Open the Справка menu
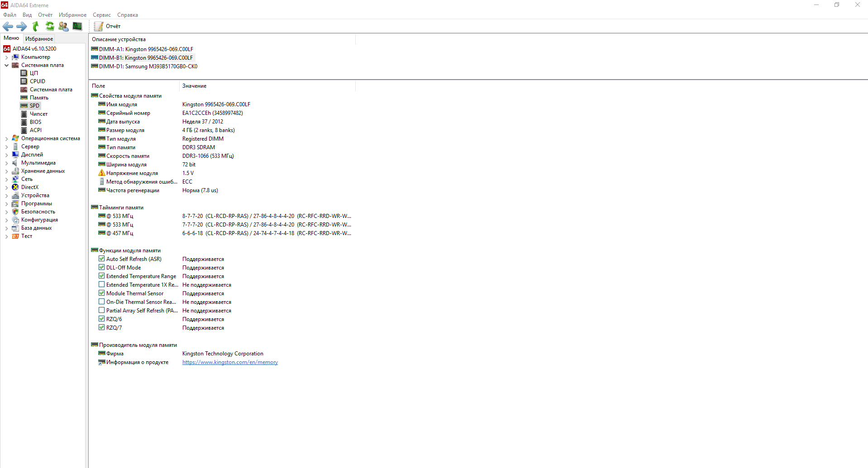The image size is (868, 468). [x=128, y=15]
